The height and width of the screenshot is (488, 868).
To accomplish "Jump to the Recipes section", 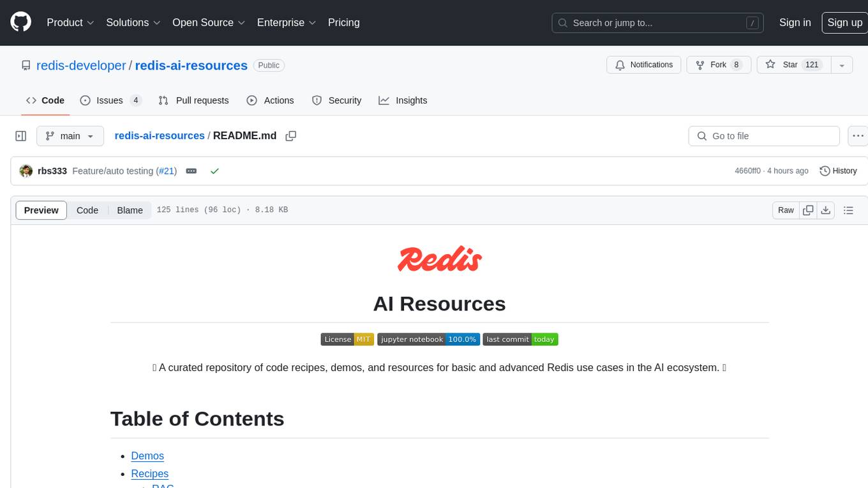I will [149, 473].
